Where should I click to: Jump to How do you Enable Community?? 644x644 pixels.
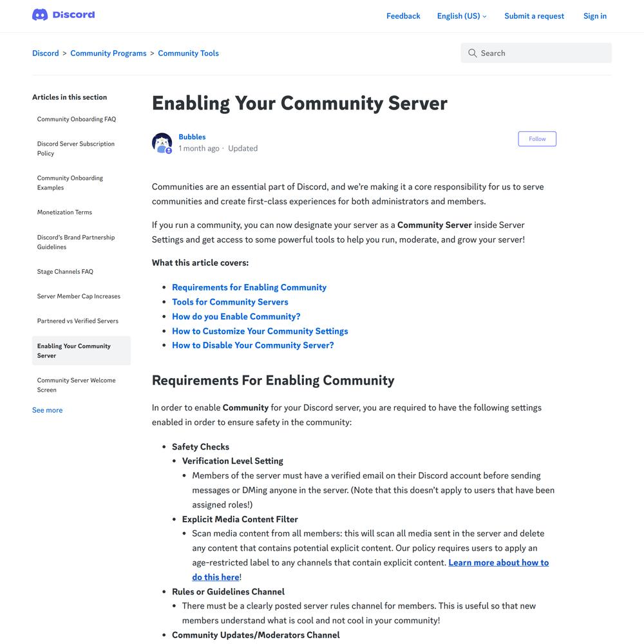click(236, 316)
